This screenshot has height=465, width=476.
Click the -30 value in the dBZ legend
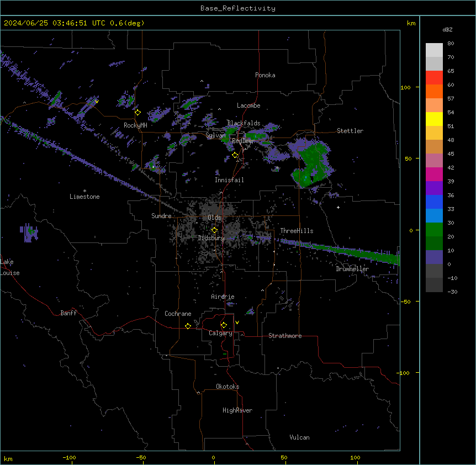point(452,292)
